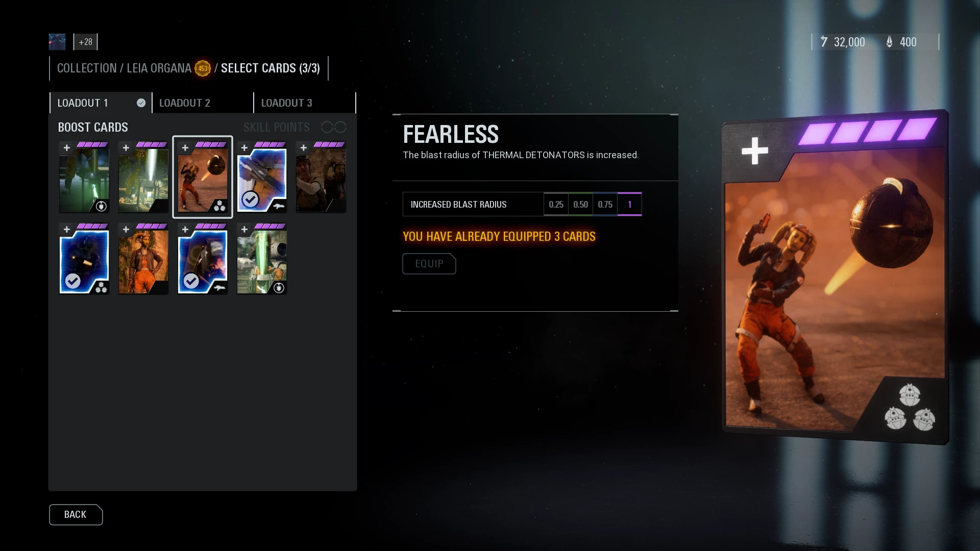
Task: Click the player avatar icon
Action: click(57, 42)
